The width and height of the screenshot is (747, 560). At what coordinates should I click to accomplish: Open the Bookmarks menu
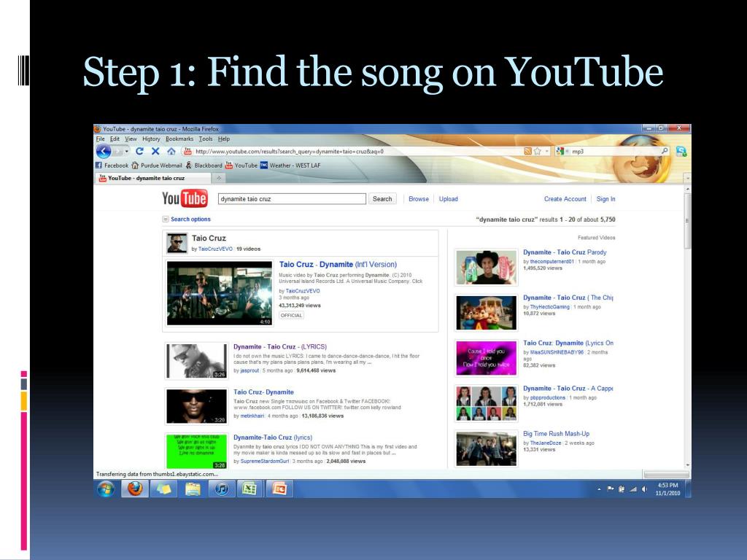[x=179, y=139]
